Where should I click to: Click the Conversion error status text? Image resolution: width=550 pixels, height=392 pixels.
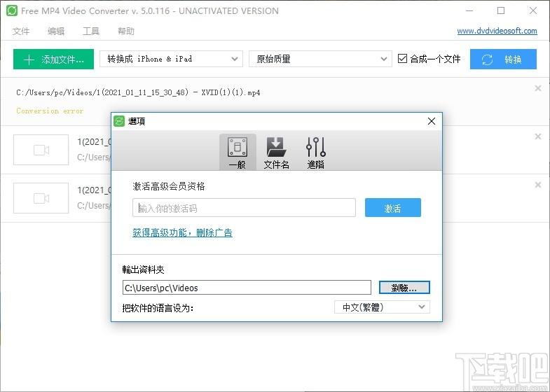pyautogui.click(x=50, y=111)
